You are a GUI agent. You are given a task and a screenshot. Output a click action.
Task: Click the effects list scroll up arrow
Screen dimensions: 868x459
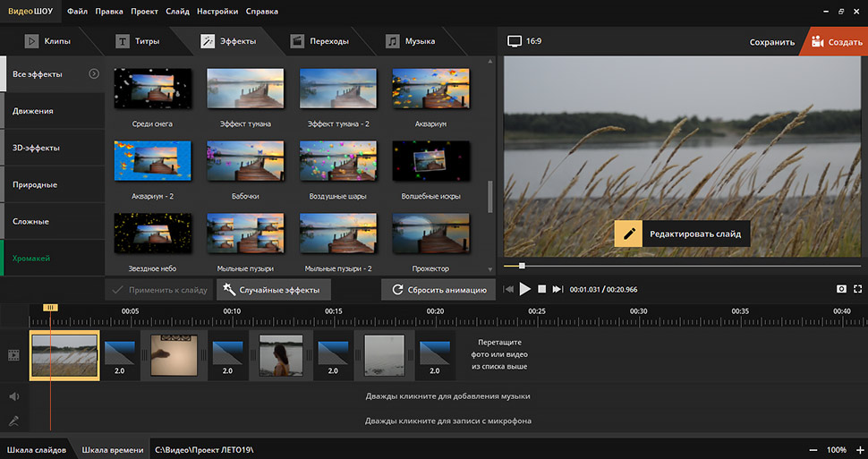click(x=489, y=61)
